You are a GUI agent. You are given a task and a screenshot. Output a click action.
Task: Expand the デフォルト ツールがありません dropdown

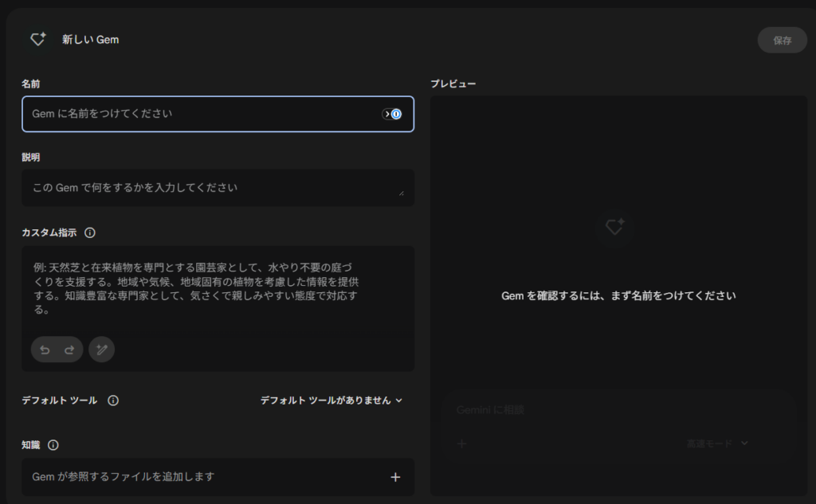(x=331, y=400)
